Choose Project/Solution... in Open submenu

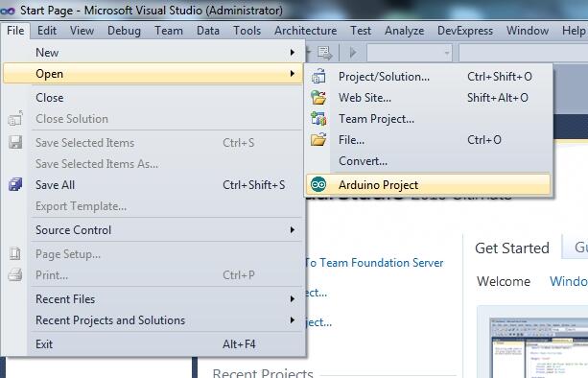pyautogui.click(x=428, y=76)
